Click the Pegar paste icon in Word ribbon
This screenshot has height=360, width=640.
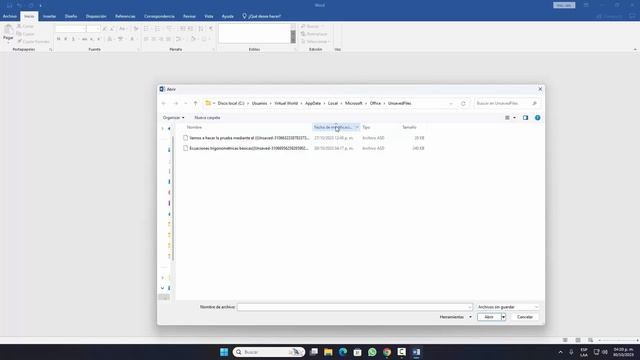(8, 30)
